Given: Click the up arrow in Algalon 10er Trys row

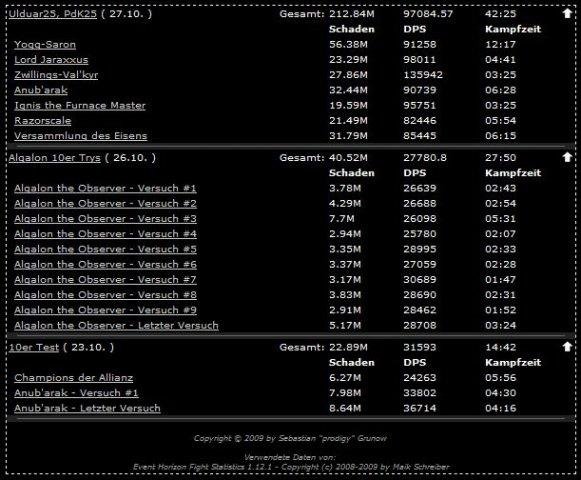Looking at the screenshot, I should pyautogui.click(x=567, y=157).
